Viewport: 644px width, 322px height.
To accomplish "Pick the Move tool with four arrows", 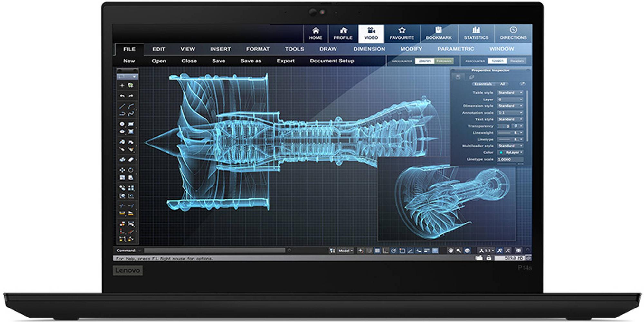I will point(122,170).
